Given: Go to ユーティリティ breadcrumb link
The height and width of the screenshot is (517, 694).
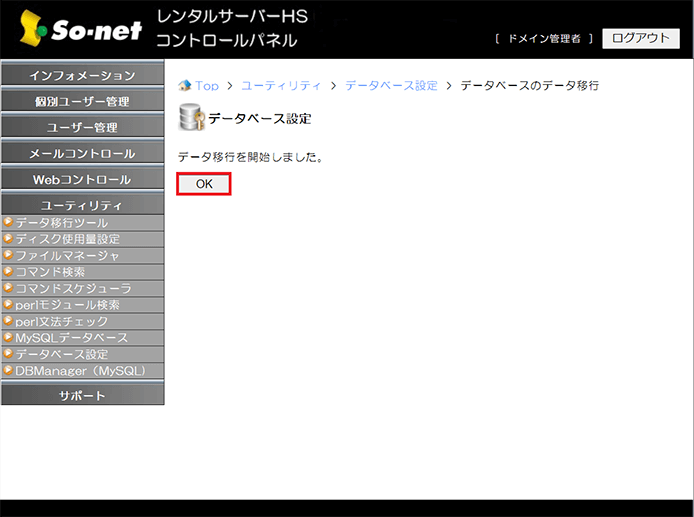Looking at the screenshot, I should pos(281,86).
